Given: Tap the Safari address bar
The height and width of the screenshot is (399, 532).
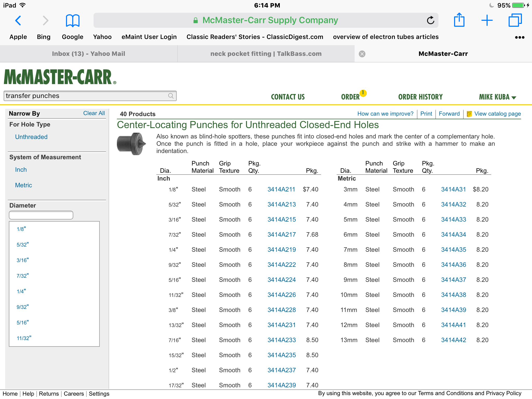Looking at the screenshot, I should 266,20.
